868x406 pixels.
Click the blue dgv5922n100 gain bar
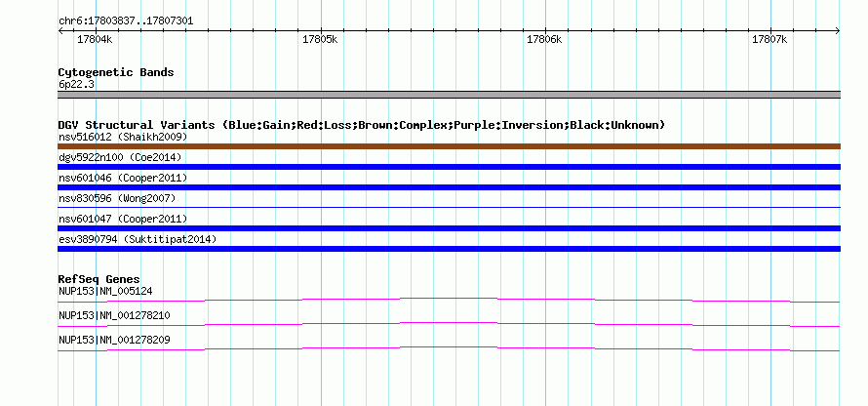click(449, 167)
